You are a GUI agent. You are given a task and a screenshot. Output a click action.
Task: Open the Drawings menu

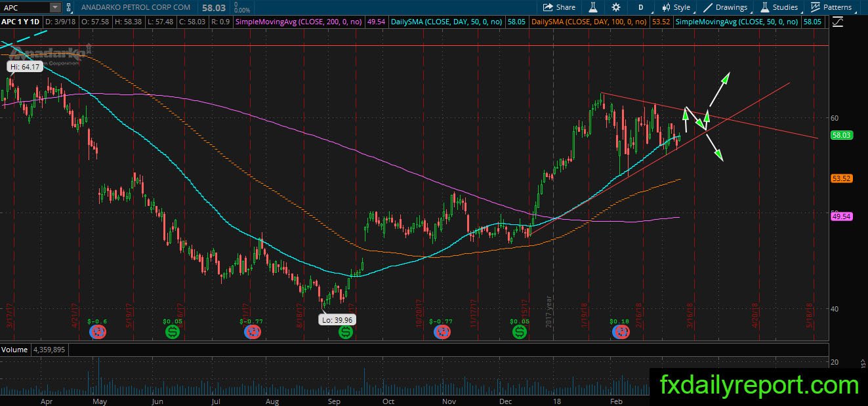(726, 7)
